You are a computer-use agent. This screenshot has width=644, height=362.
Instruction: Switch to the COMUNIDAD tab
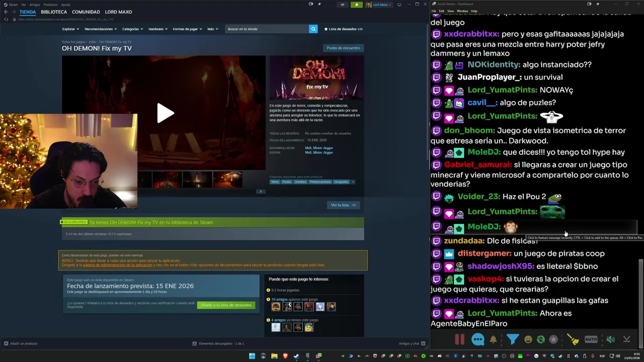(86, 12)
